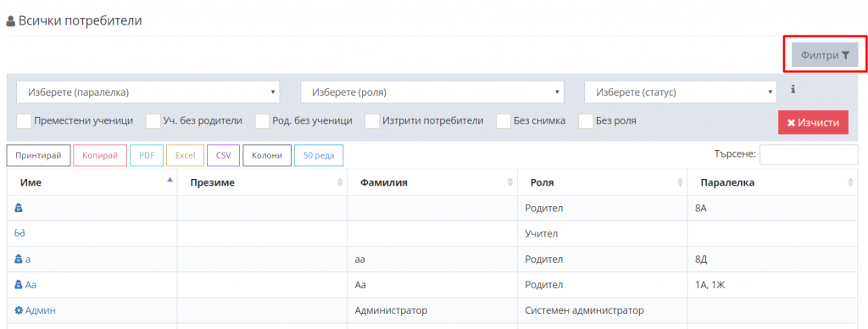Viewport: 868px width, 329px height.
Task: Sort by Име column arrow
Action: pyautogui.click(x=170, y=180)
